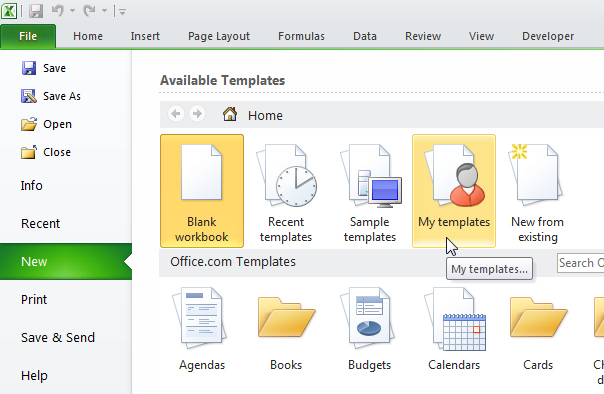
Task: Click the Home icon in templates navigation
Action: [x=230, y=114]
